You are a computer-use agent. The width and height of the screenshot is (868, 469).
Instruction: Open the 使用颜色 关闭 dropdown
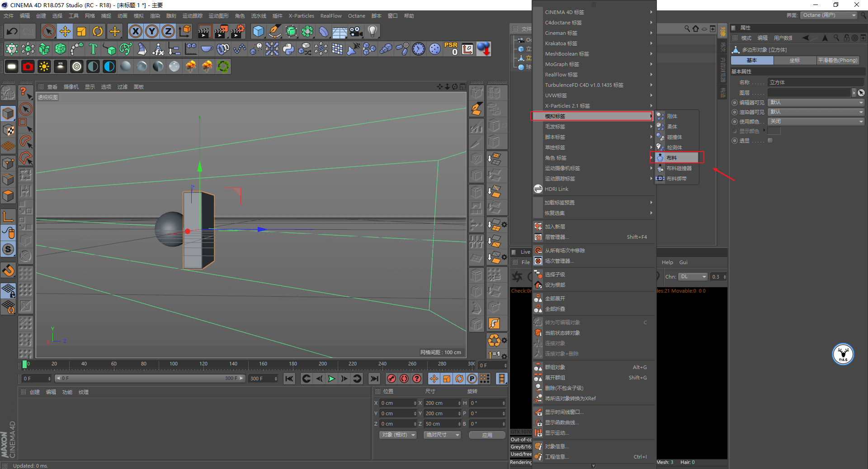click(x=816, y=122)
